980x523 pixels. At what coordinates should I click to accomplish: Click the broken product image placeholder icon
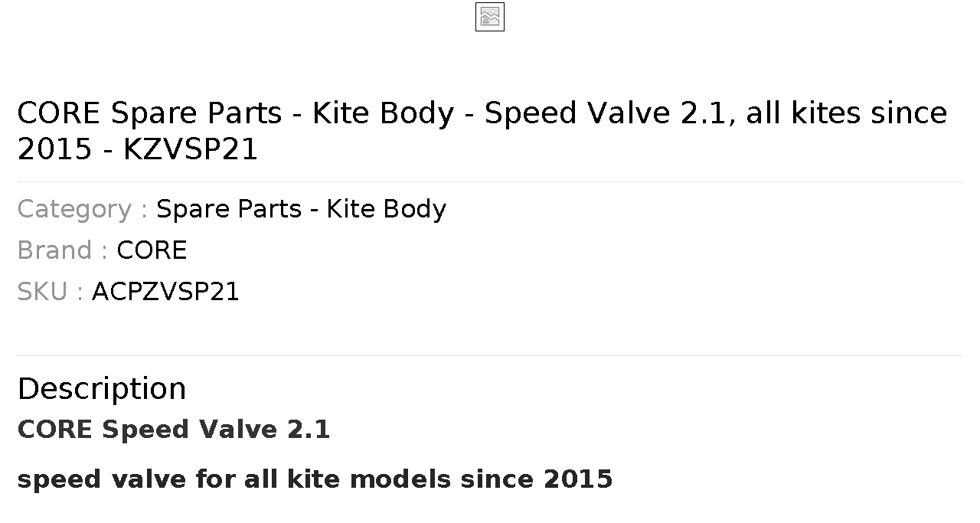[x=490, y=17]
